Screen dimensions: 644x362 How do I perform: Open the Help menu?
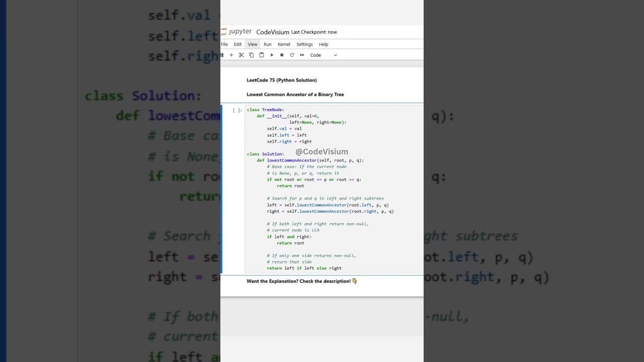click(324, 44)
